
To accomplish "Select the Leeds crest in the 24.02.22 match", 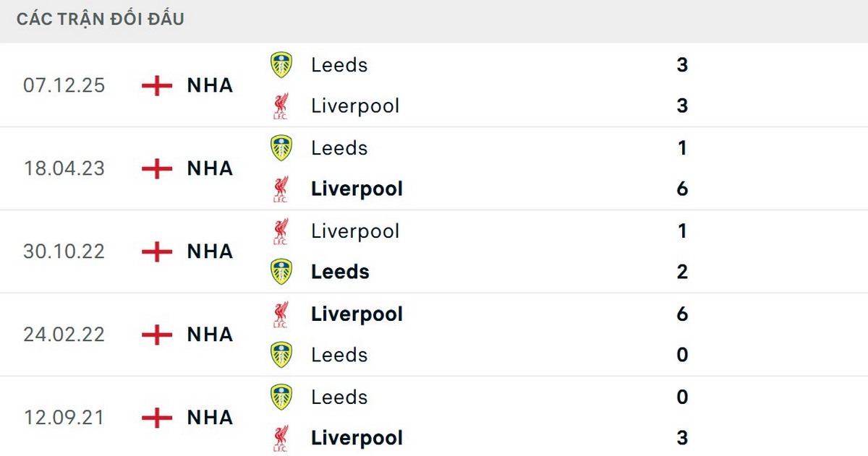I will click(x=281, y=355).
